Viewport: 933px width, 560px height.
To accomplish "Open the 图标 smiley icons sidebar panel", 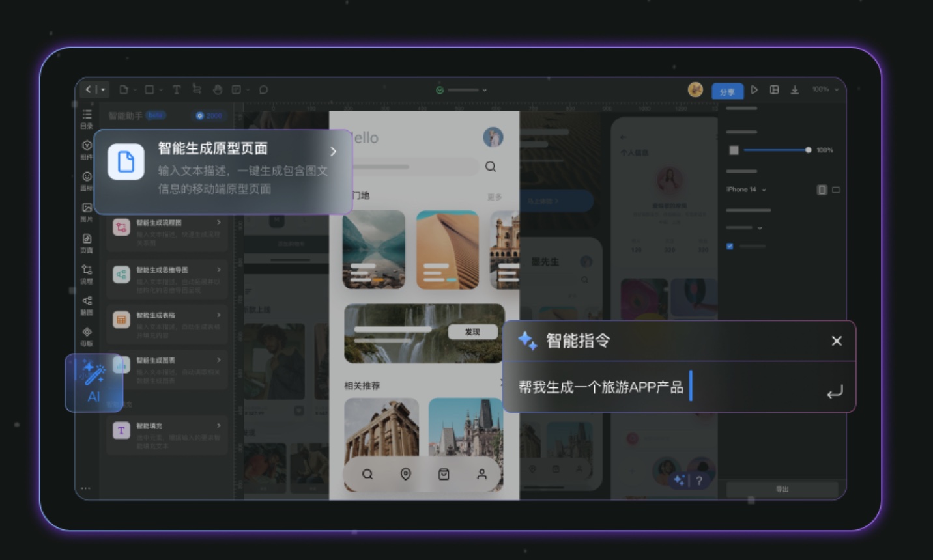I will 87,181.
